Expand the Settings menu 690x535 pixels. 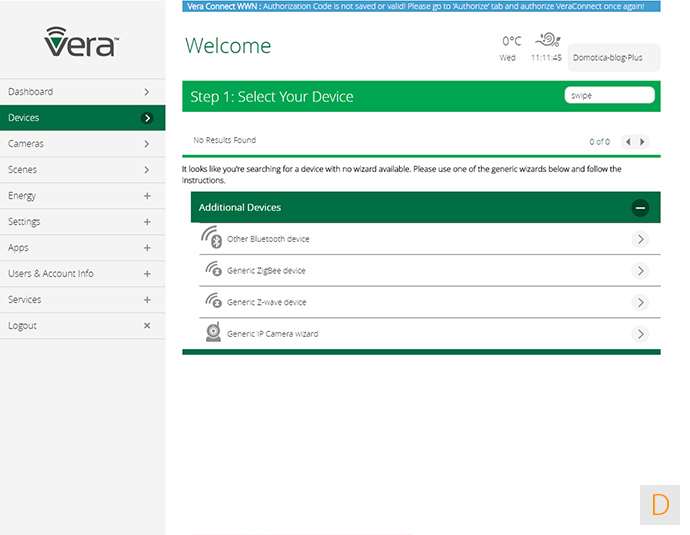(147, 222)
